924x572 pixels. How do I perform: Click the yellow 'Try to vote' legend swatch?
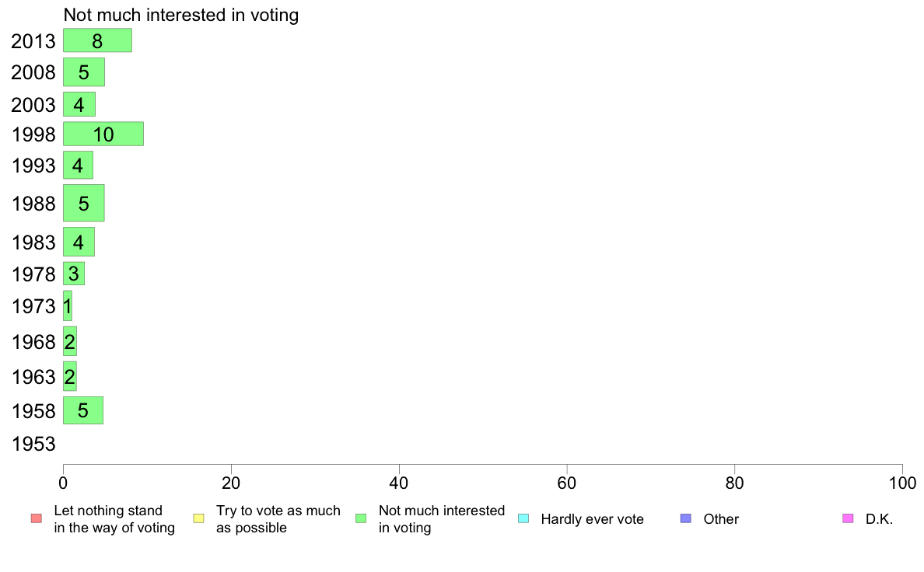pos(198,518)
